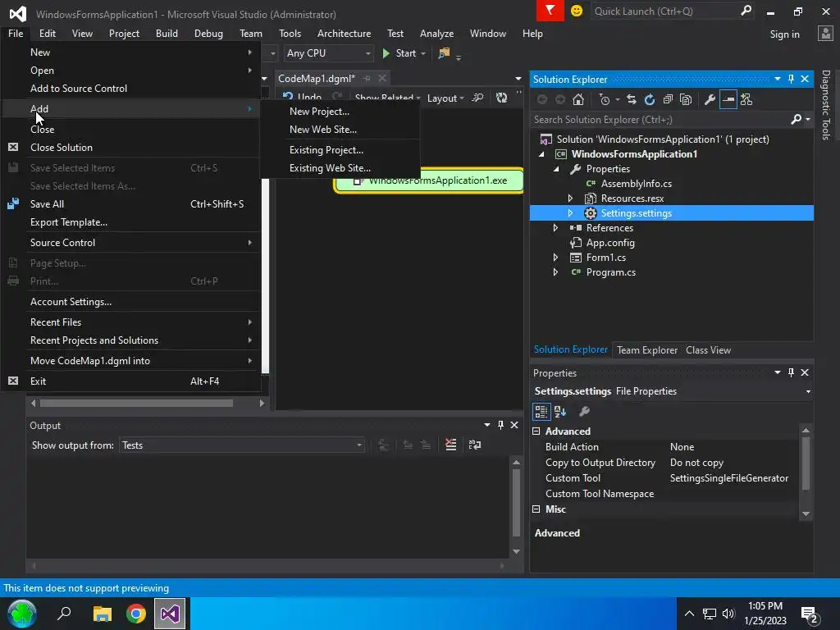Expand the Form1.cs node
This screenshot has height=630, width=840.
[x=555, y=257]
